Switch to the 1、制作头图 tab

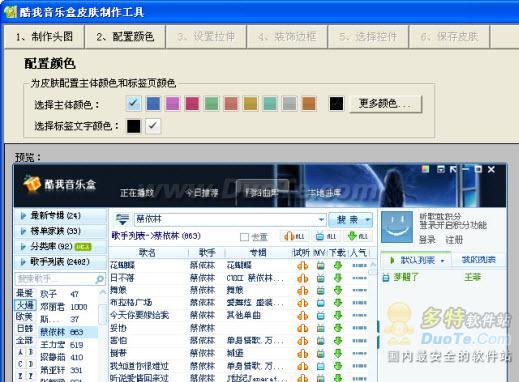pyautogui.click(x=44, y=37)
